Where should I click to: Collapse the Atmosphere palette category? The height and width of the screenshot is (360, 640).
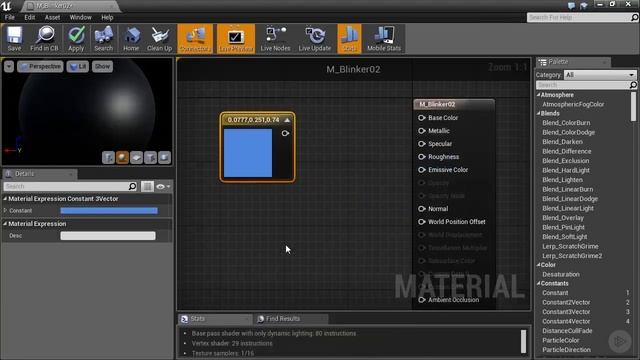tap(538, 95)
